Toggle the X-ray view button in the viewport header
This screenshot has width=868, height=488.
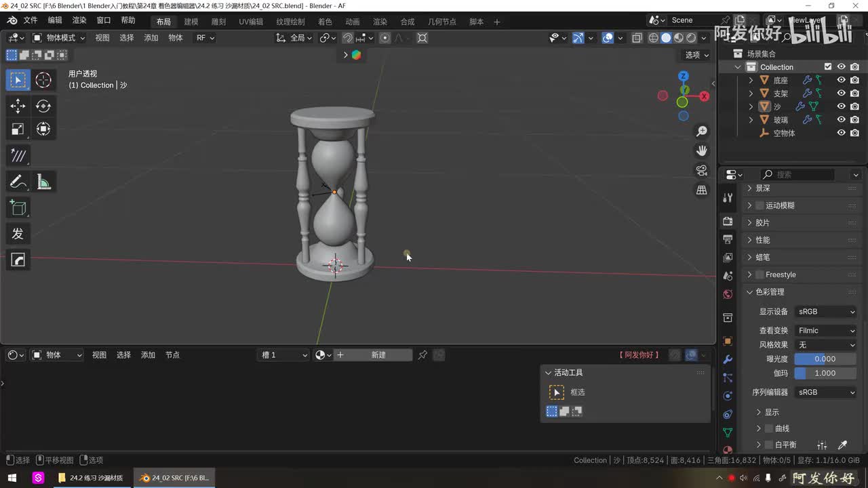coord(637,38)
